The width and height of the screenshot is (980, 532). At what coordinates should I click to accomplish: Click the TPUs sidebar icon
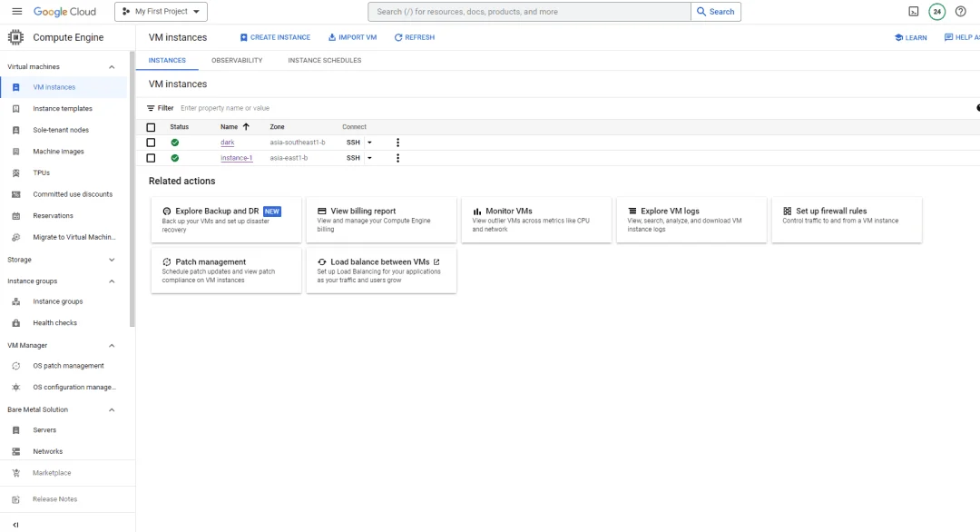click(16, 172)
